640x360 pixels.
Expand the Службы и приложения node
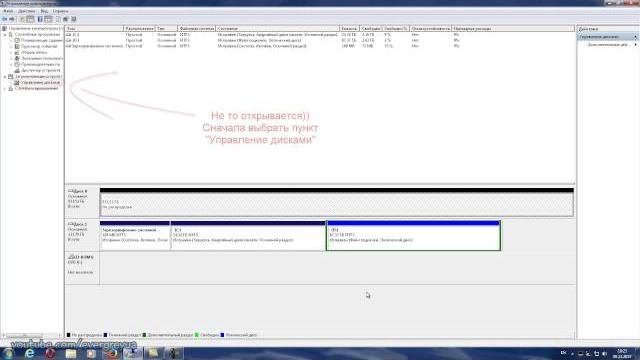[5, 89]
